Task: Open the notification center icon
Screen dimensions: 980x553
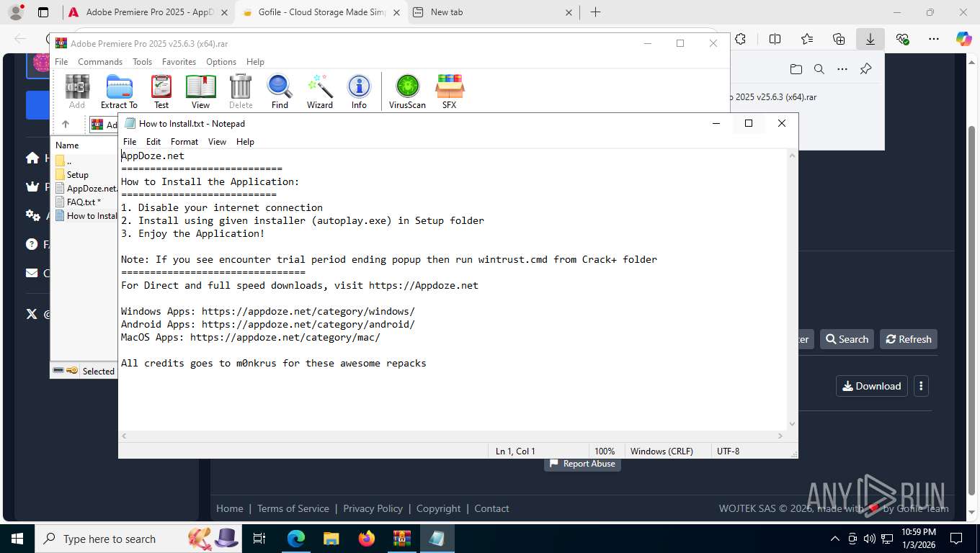Action: tap(956, 539)
